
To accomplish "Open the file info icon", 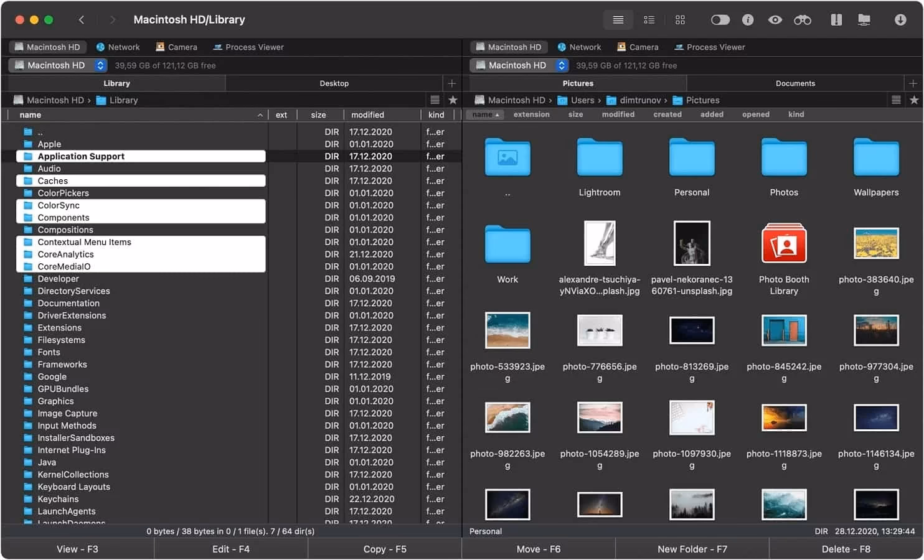I will [x=748, y=19].
